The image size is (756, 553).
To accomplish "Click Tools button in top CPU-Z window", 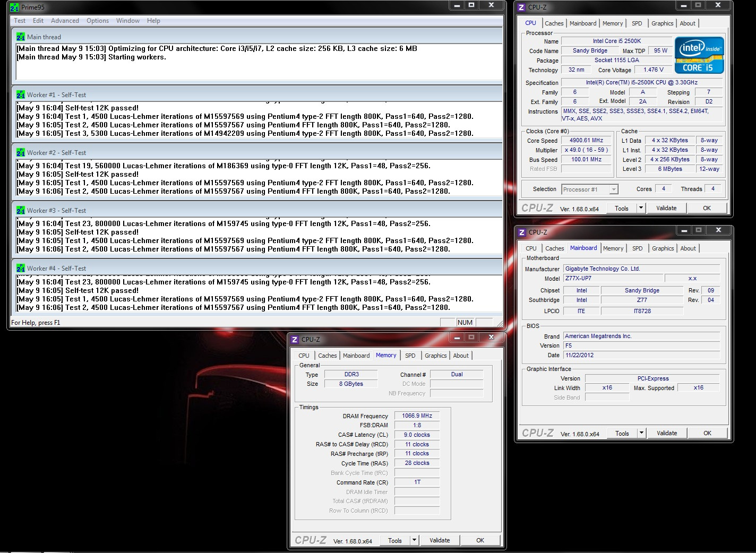I will [x=622, y=208].
